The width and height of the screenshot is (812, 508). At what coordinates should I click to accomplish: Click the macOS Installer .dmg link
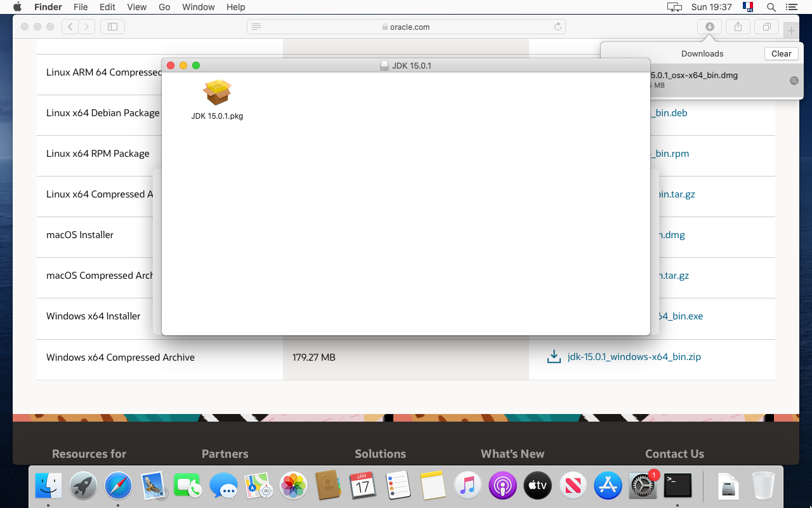(672, 235)
